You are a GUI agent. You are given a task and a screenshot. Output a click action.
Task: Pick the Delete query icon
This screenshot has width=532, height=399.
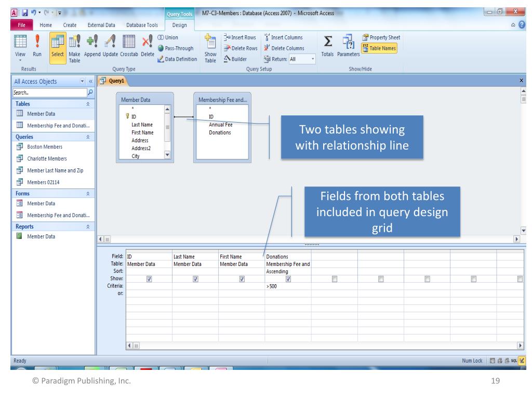point(147,46)
